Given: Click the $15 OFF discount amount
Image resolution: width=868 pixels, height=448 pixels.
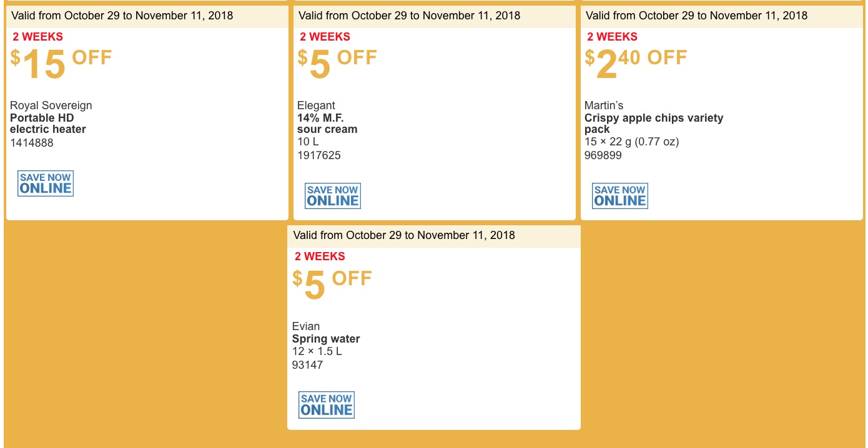Looking at the screenshot, I should tap(61, 64).
